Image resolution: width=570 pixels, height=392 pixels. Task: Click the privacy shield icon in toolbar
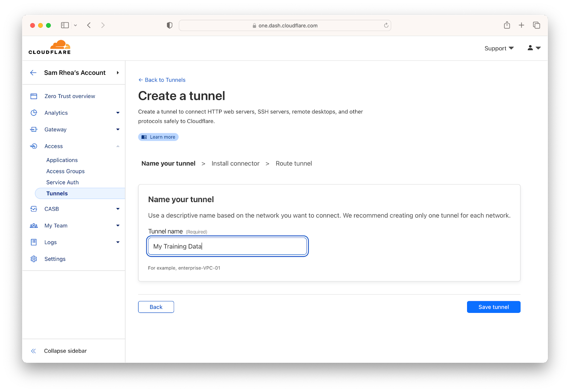point(170,25)
